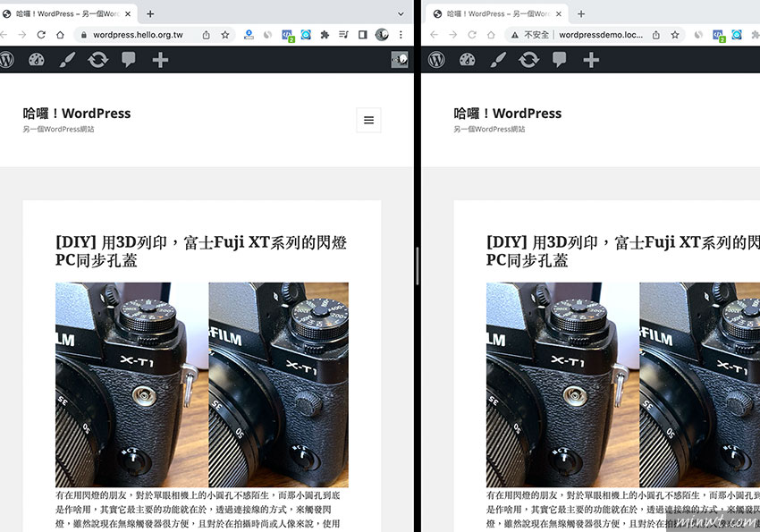Click tagline 另一個WordPress網站 in hello.org.tw window

click(58, 130)
